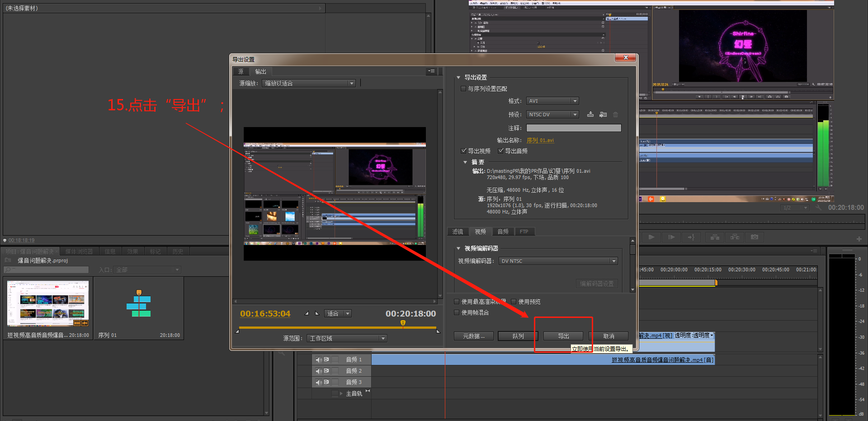
Task: Expand 主音轨 master track triangle
Action: (341, 393)
